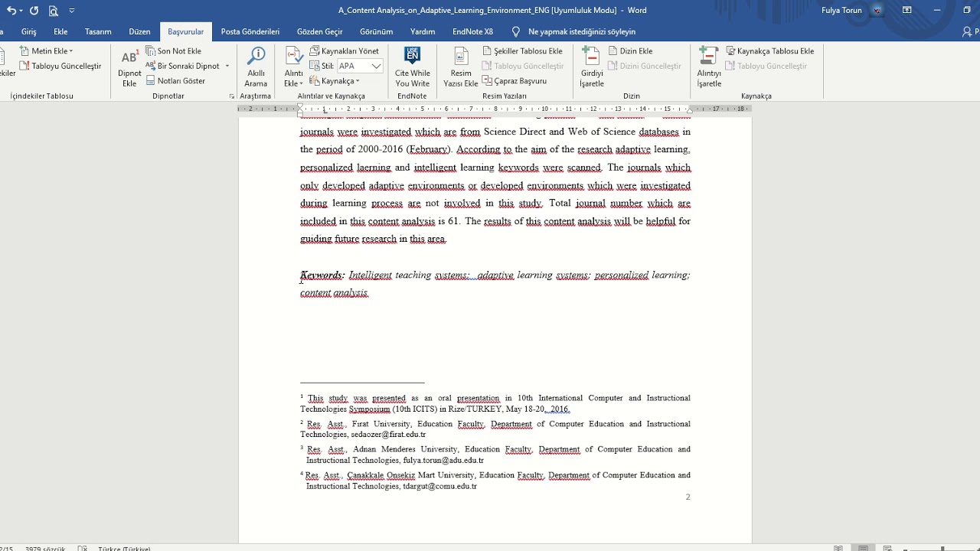The image size is (980, 551).
Task: Switch to the Görünüm tab
Action: coord(376,32)
